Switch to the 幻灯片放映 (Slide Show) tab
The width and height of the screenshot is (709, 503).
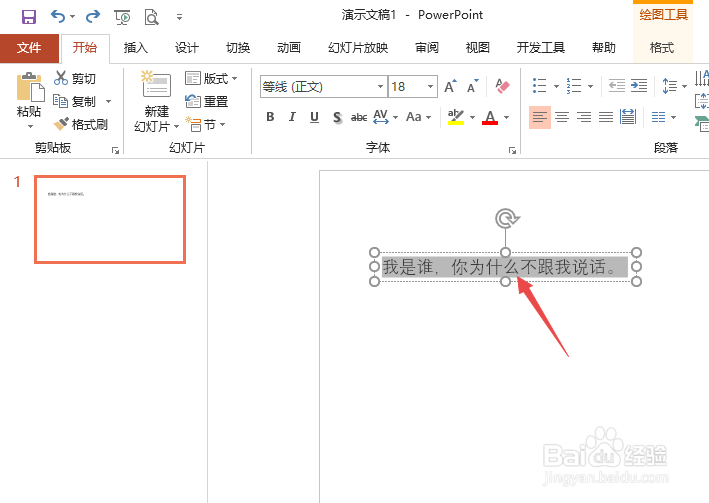[x=358, y=48]
